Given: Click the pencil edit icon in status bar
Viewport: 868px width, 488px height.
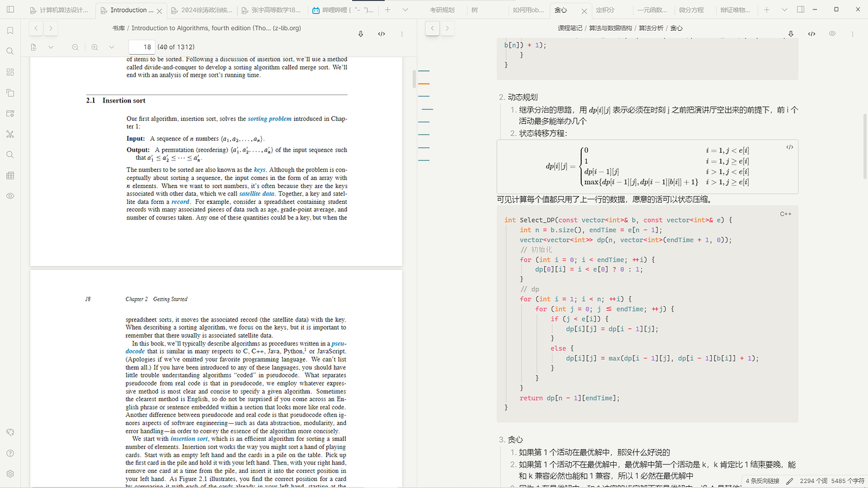Looking at the screenshot, I should pos(789,481).
